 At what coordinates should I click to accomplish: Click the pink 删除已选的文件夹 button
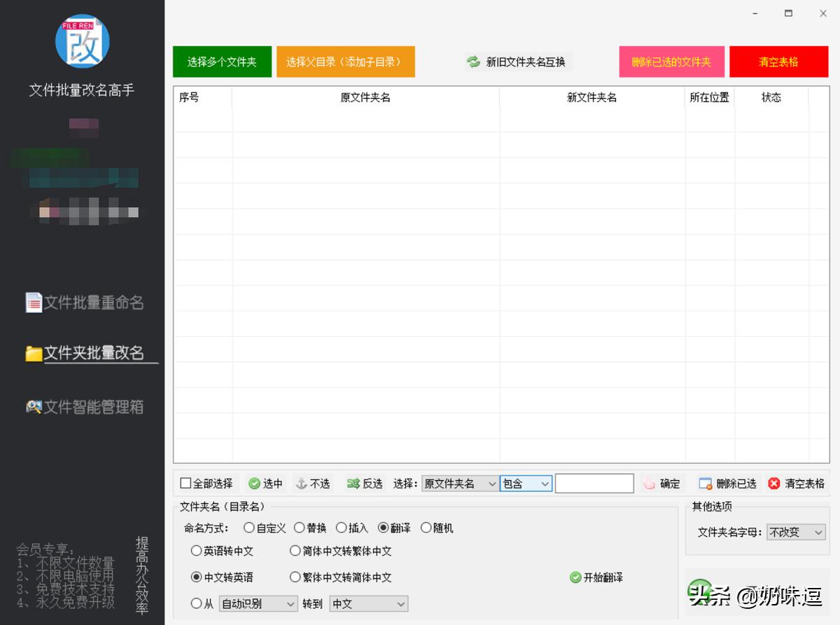click(671, 62)
